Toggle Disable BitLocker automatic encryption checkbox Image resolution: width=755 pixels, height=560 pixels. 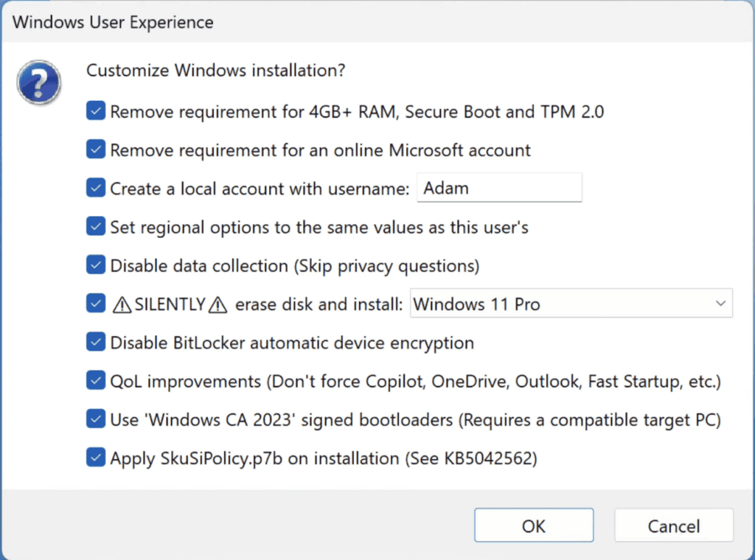tap(96, 342)
